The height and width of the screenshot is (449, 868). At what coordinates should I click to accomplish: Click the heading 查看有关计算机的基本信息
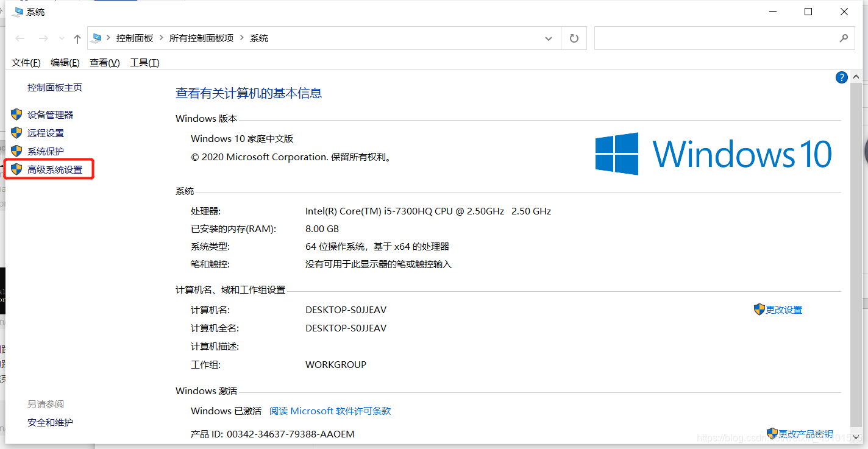249,93
